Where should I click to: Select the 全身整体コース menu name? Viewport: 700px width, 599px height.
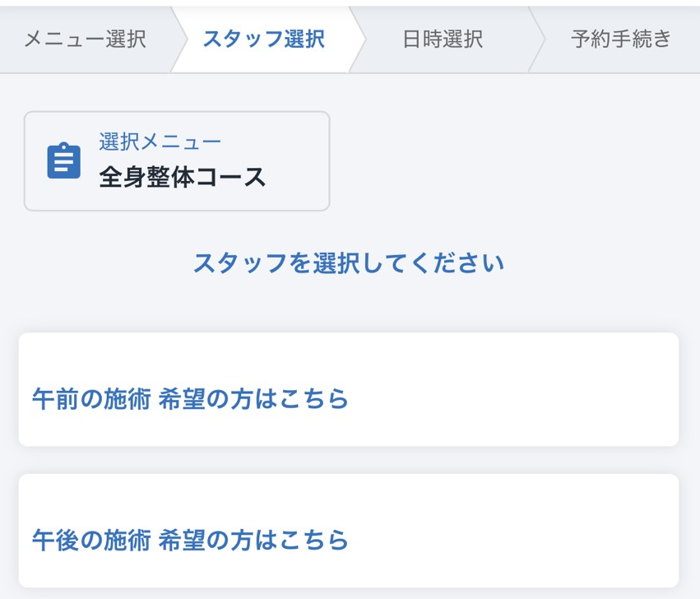pyautogui.click(x=183, y=177)
